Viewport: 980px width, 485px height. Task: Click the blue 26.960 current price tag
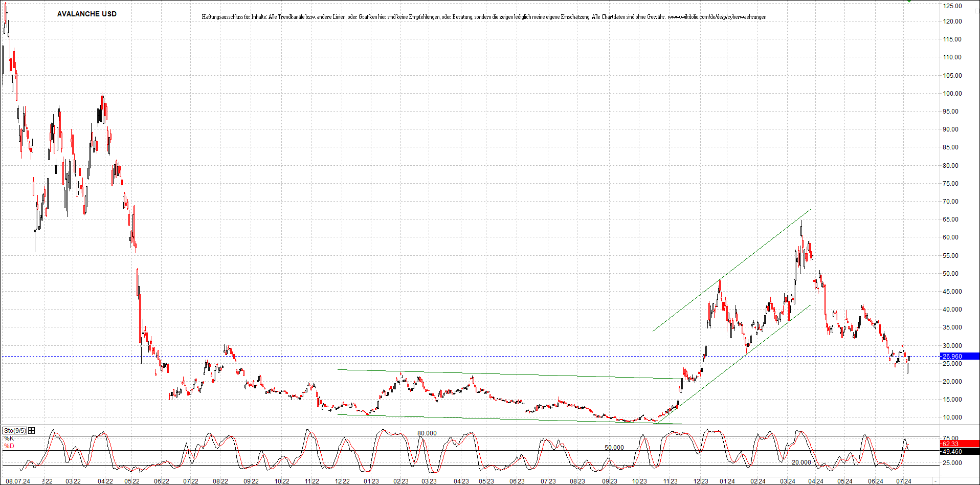[960, 357]
